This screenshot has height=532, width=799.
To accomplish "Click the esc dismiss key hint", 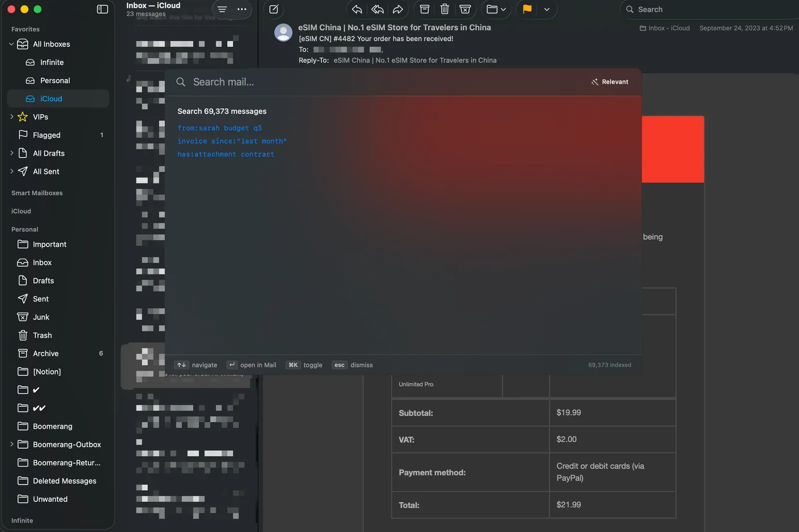I will coord(340,365).
